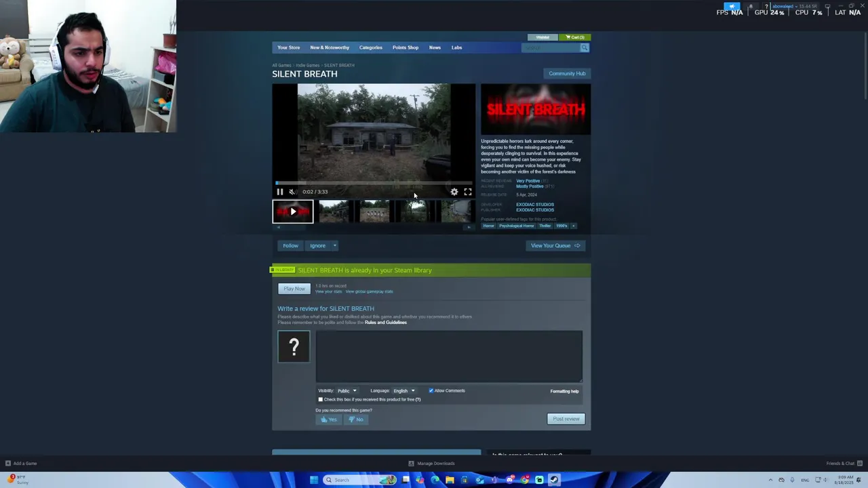Open the Language English dropdown

click(x=403, y=391)
